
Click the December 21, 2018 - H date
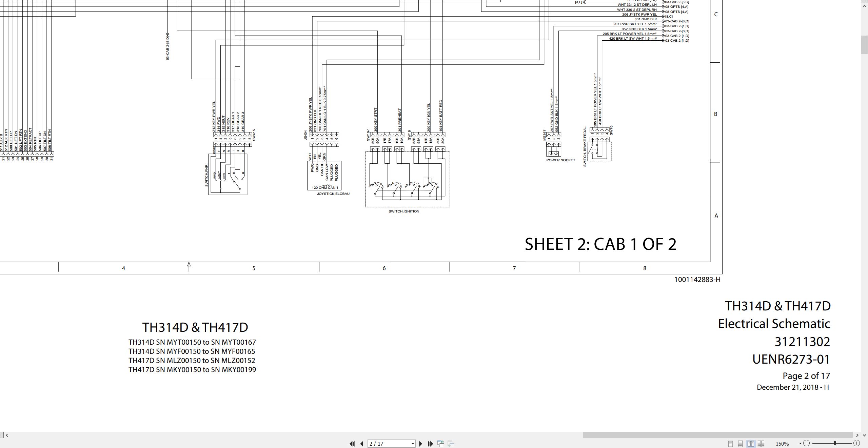point(793,387)
